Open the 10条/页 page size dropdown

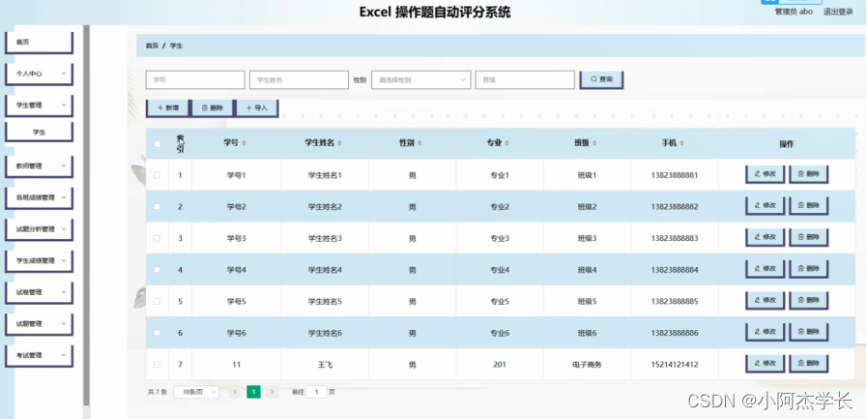[196, 392]
